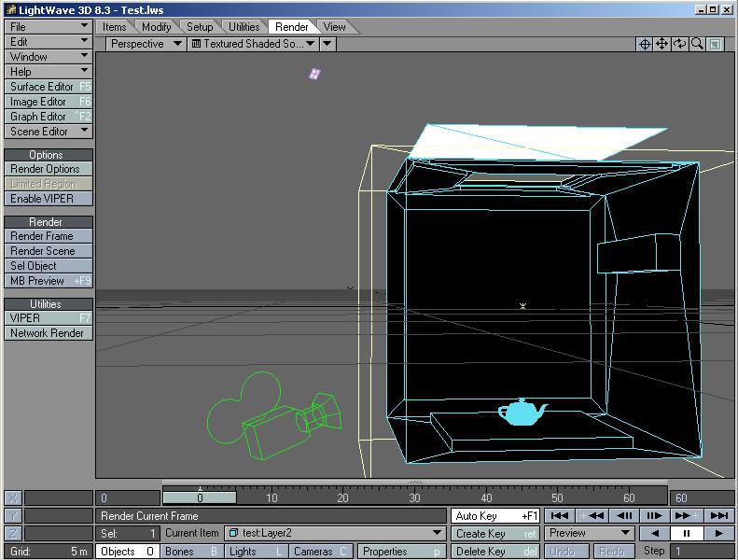Click the viewport center crosshair icon
Image resolution: width=738 pixels, height=560 pixels.
tap(645, 44)
